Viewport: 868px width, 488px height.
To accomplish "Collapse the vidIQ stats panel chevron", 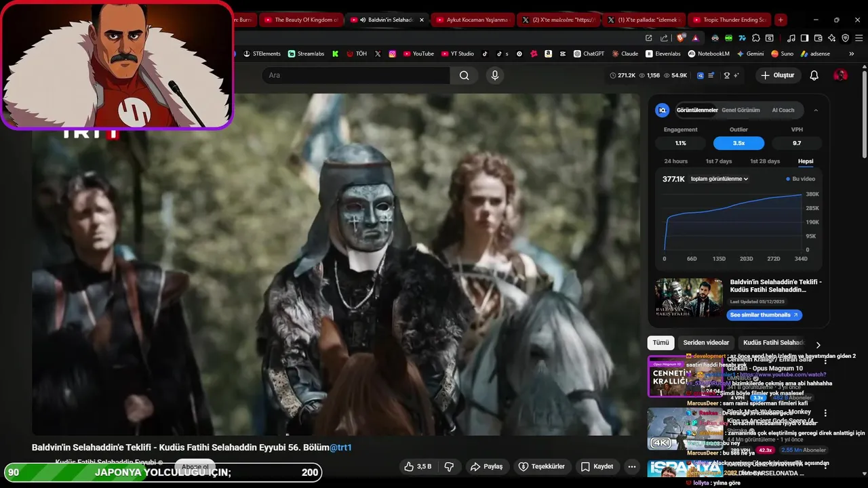I will [816, 110].
